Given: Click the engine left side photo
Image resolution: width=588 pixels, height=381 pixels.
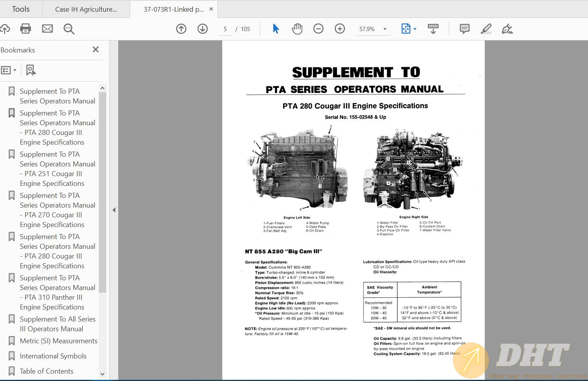Looking at the screenshot, I should pyautogui.click(x=297, y=169).
